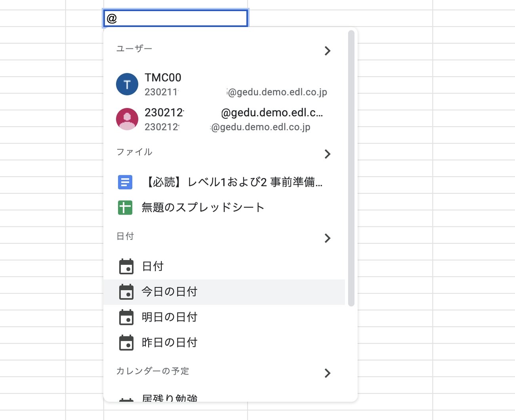
Task: Click the popup's vertical scrollbar
Action: pos(351,168)
